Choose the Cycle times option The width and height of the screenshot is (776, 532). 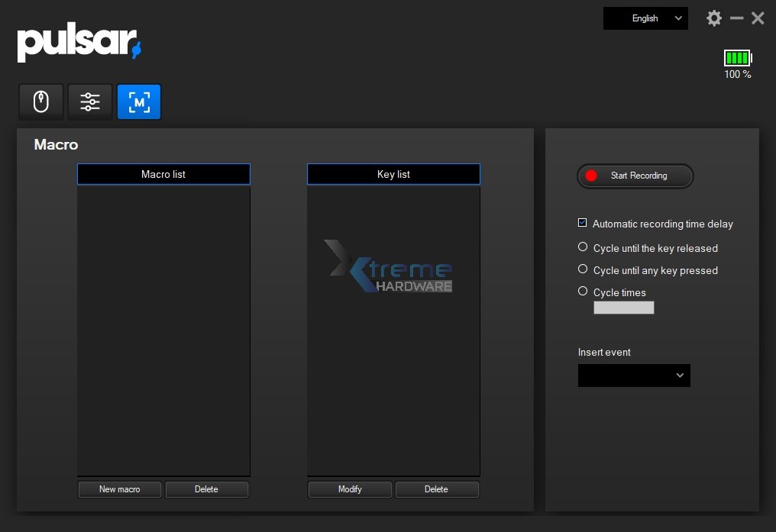point(583,292)
